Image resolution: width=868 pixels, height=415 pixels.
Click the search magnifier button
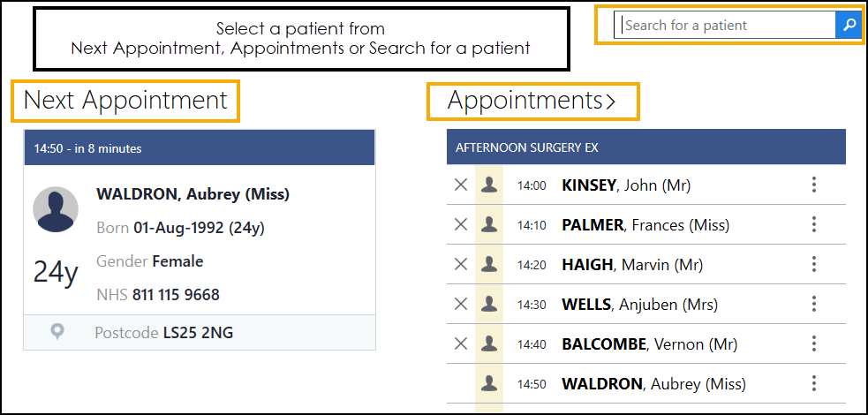(849, 26)
